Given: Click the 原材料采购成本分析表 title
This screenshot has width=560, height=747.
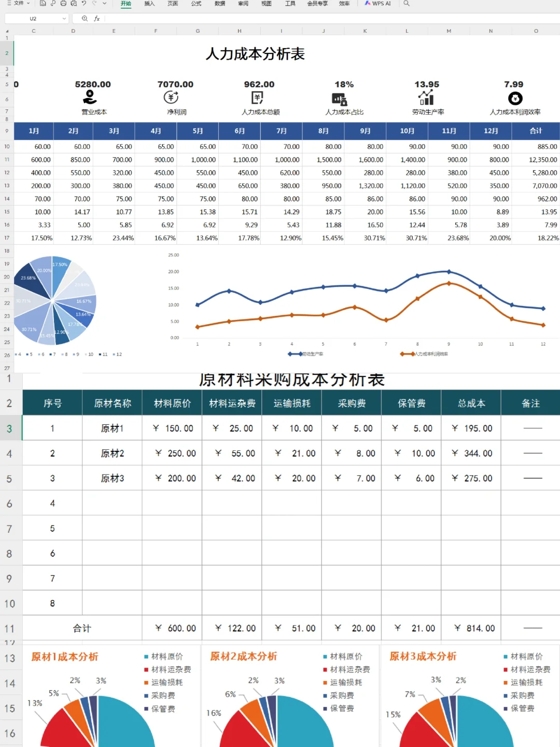Looking at the screenshot, I should click(292, 380).
